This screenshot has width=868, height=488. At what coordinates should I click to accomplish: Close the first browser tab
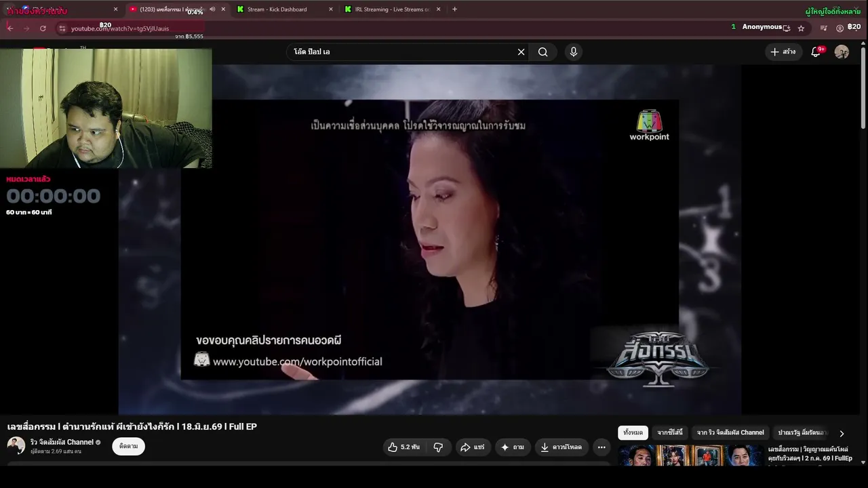pyautogui.click(x=115, y=9)
